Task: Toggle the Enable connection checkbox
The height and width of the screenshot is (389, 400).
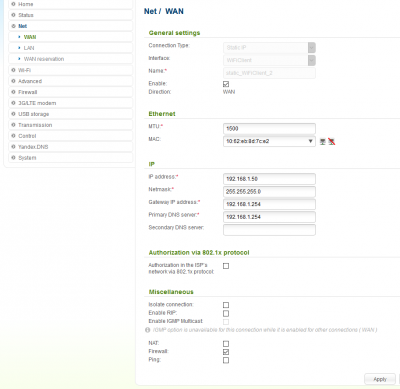Action: [226, 84]
